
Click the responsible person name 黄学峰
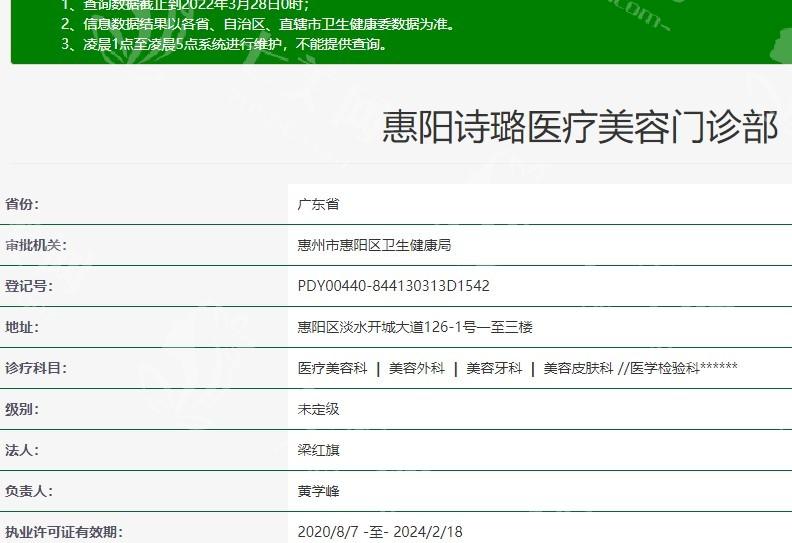click(318, 490)
